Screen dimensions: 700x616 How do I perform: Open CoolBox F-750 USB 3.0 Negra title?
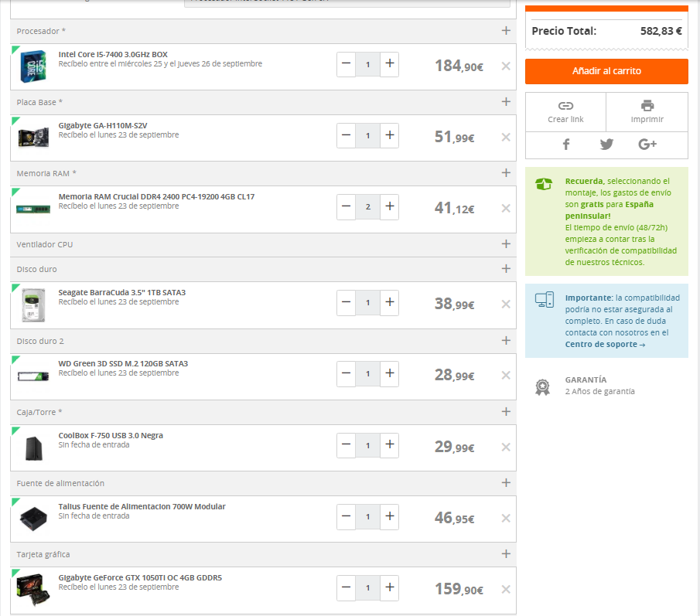(111, 435)
